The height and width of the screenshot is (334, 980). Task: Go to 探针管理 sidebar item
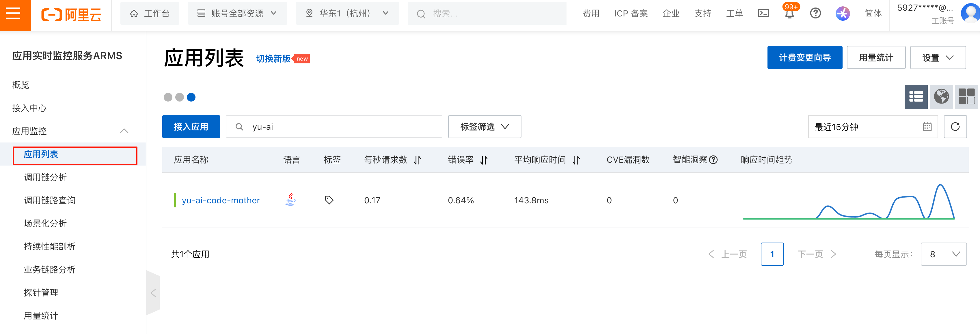41,292
